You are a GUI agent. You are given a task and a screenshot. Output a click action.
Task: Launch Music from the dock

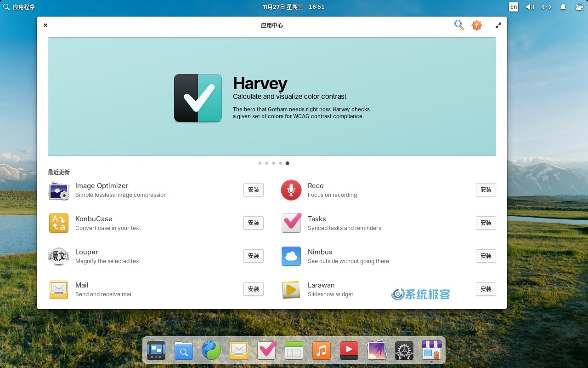coord(322,351)
